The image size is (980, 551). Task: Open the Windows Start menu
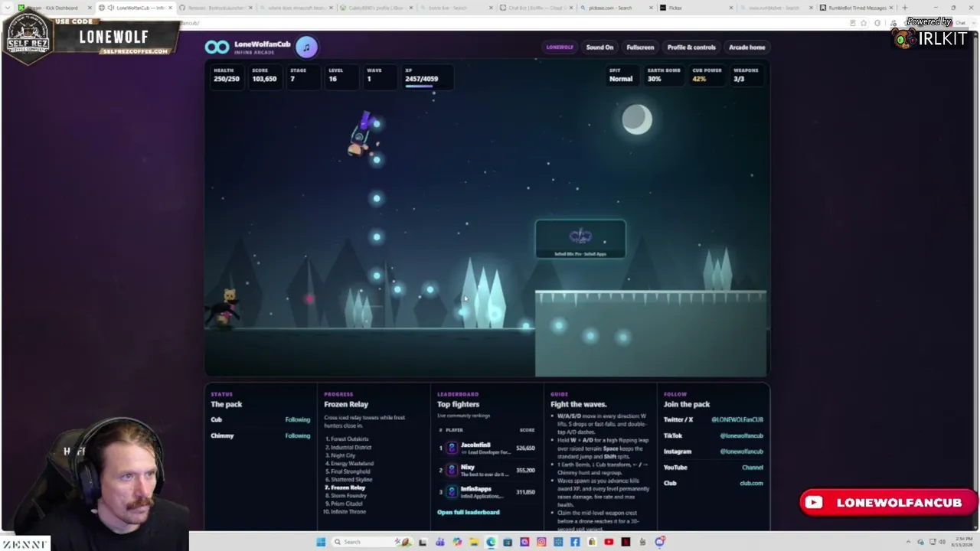pos(321,542)
